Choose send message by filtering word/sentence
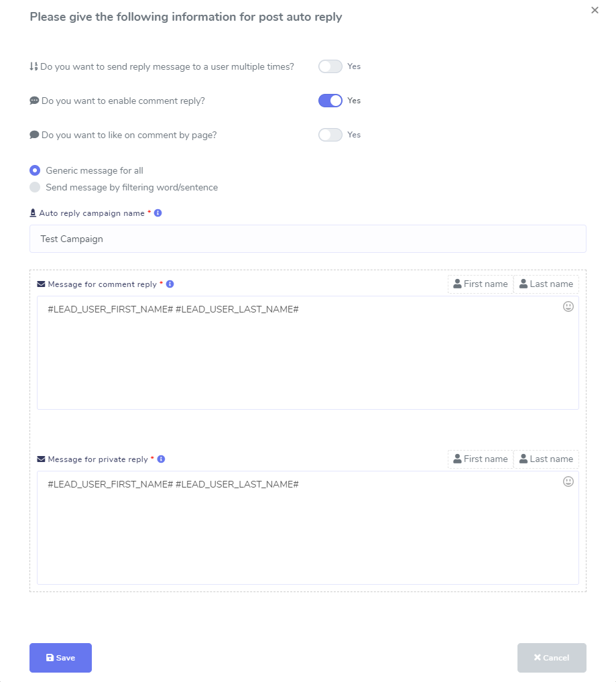The height and width of the screenshot is (682, 616). (34, 187)
